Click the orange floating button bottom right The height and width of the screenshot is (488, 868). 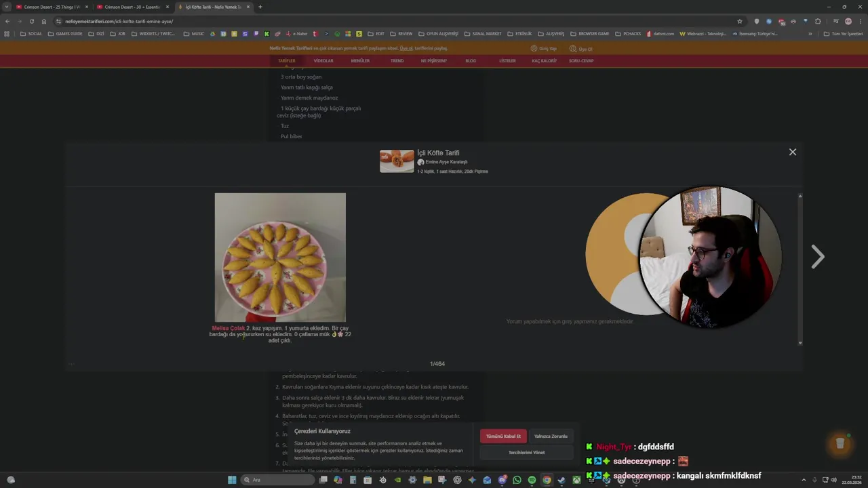(x=840, y=443)
